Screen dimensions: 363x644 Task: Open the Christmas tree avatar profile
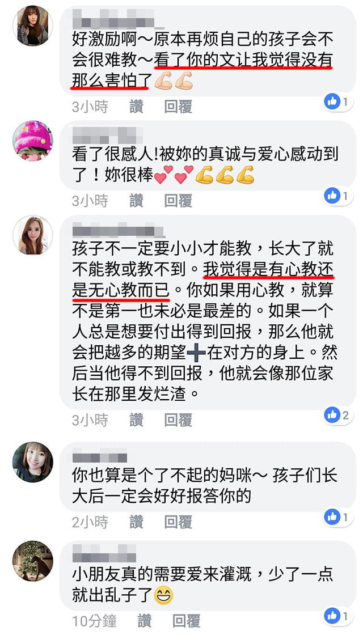32,561
